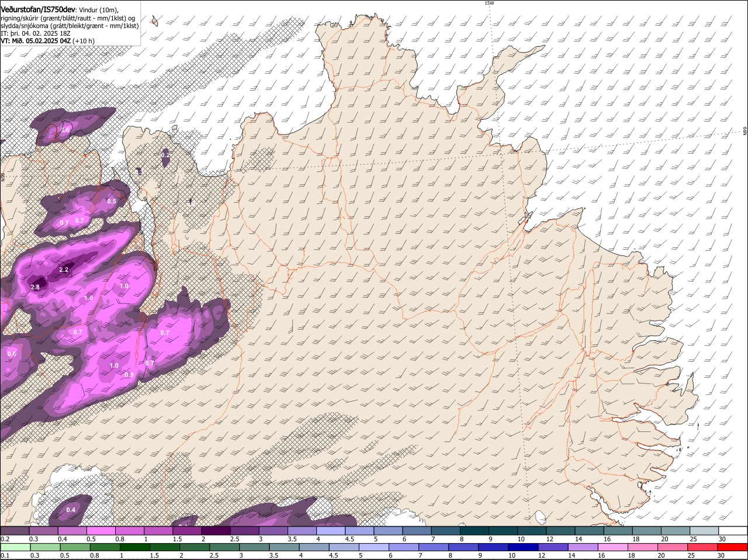Select the light lavender upper swatch labelled 4
Viewport: 748px width, 560px height.
pyautogui.click(x=330, y=530)
